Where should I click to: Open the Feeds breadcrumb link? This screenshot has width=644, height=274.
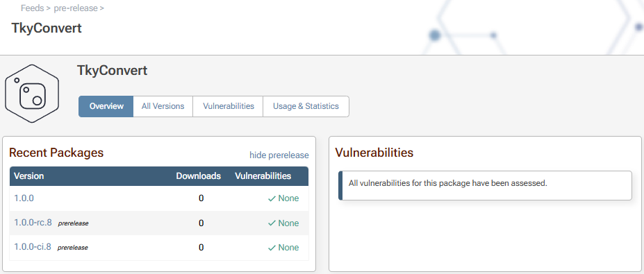[32, 8]
